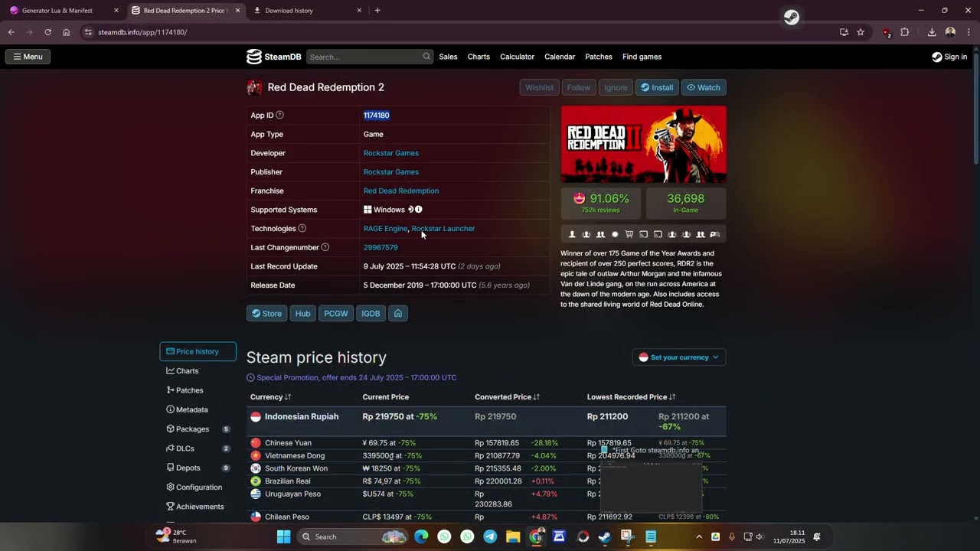Click the single-player person category icon
This screenshot has height=551, width=980.
[572, 234]
